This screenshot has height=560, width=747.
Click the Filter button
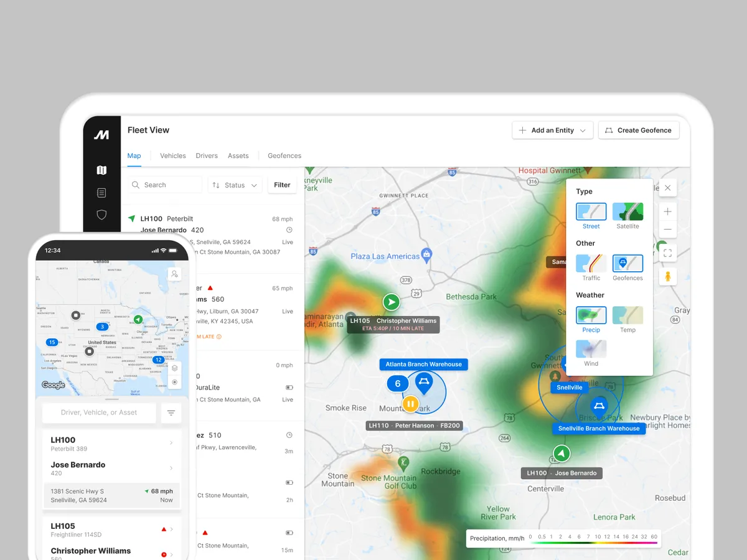pos(282,185)
